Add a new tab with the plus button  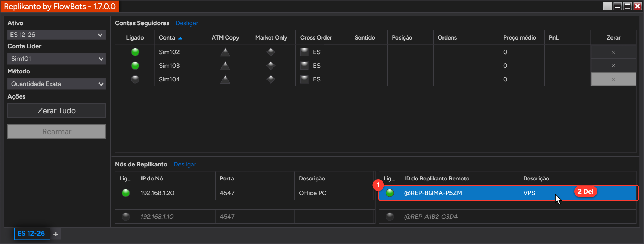click(x=56, y=234)
